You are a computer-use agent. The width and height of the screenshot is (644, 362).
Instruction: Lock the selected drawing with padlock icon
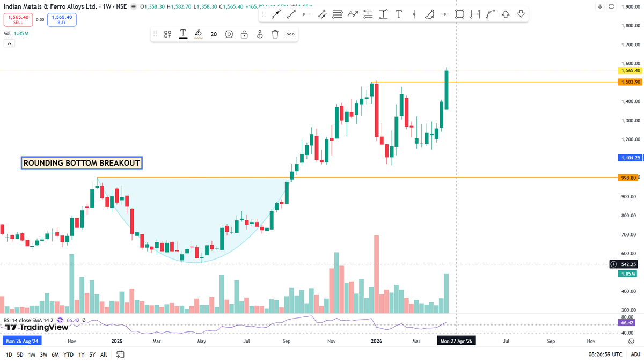(x=244, y=34)
